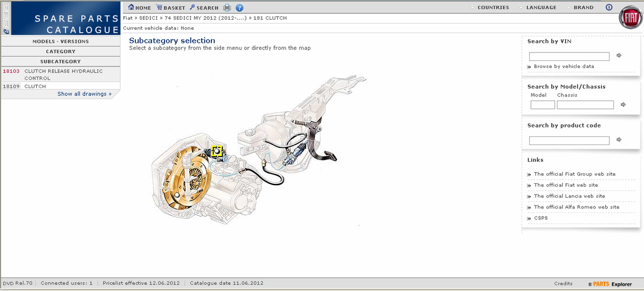
Task: Open the official Fiat web site
Action: point(566,185)
